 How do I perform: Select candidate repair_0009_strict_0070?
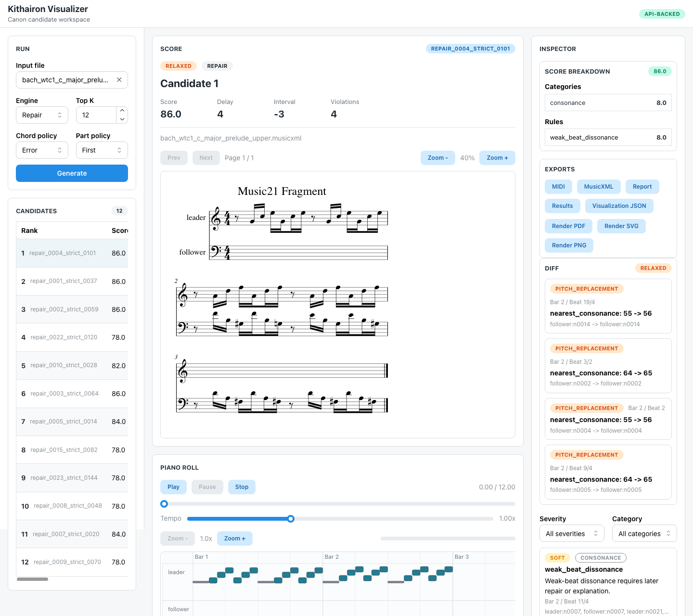pyautogui.click(x=72, y=562)
